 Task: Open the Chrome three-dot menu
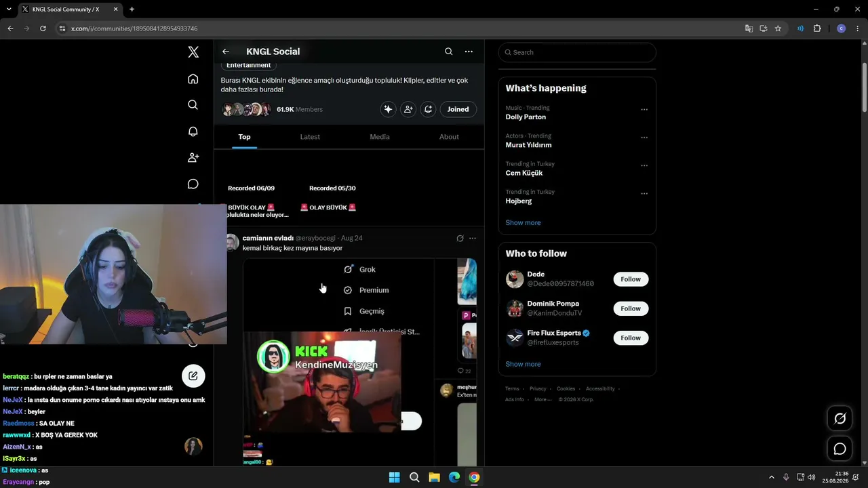(x=859, y=28)
